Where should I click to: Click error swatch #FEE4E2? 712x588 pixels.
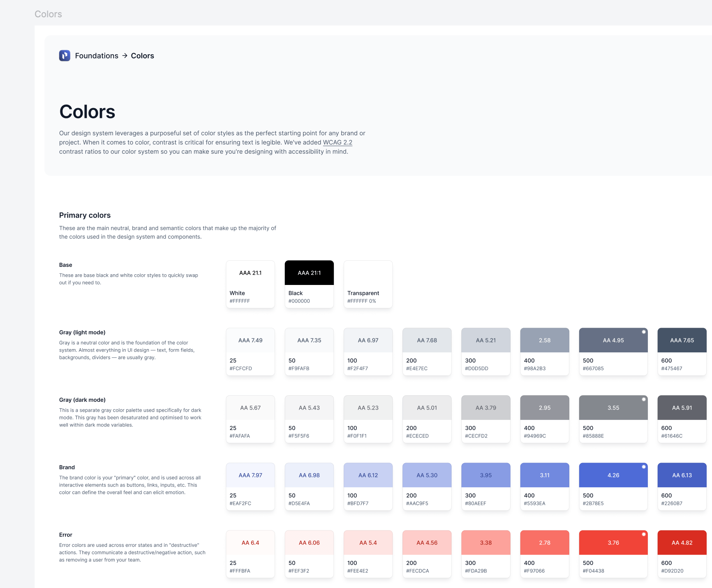[368, 554]
